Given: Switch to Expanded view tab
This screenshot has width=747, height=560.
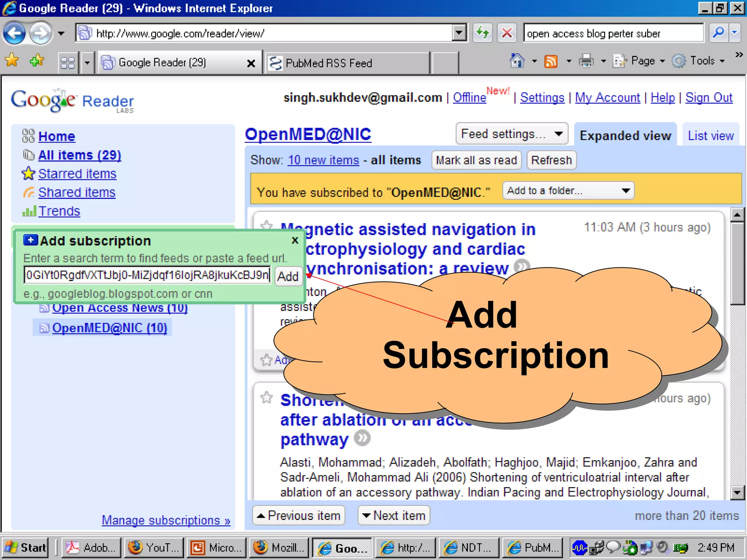Looking at the screenshot, I should pyautogui.click(x=625, y=135).
